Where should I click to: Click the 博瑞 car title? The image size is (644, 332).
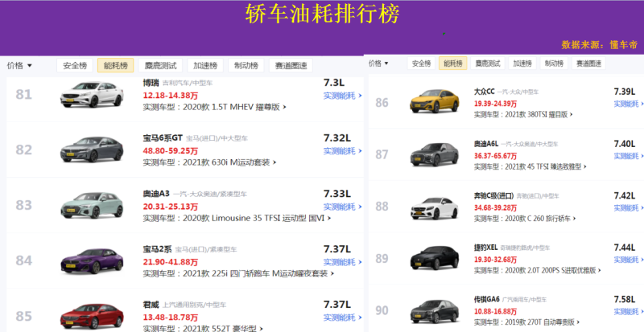[151, 83]
